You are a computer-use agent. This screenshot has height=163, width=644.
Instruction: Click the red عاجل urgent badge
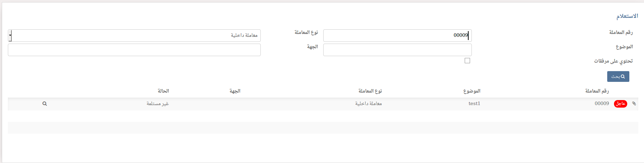point(620,104)
